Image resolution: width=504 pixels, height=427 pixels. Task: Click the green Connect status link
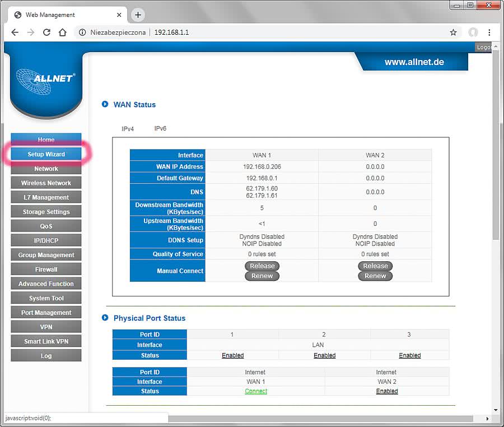256,391
